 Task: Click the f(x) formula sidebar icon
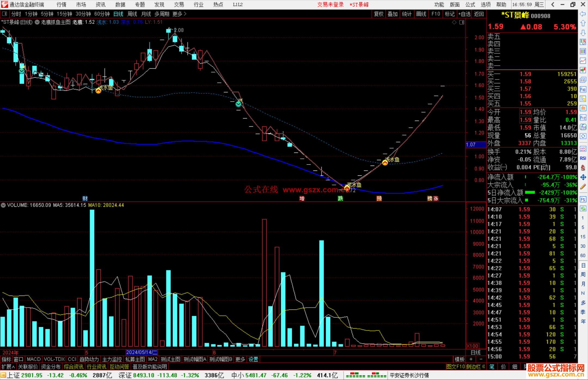583,127
